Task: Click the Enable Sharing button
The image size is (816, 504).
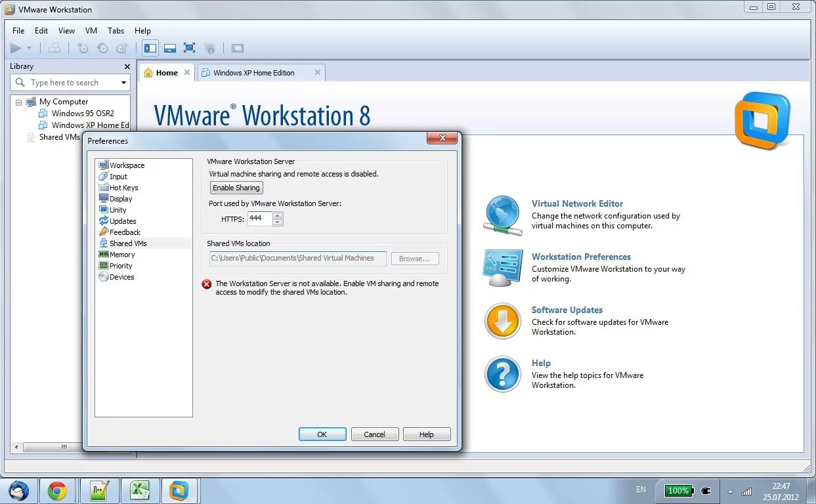Action: [236, 187]
